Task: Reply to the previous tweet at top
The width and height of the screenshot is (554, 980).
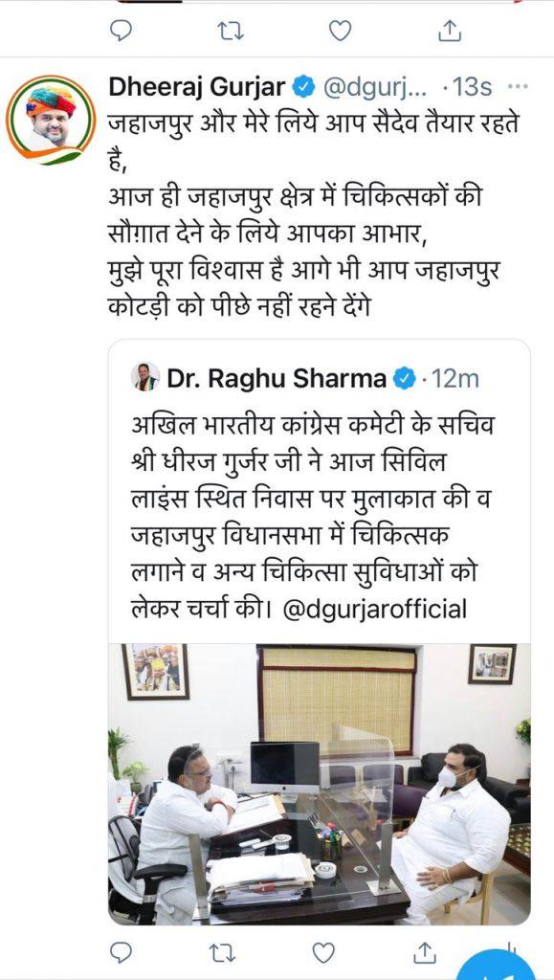Action: [x=120, y=30]
